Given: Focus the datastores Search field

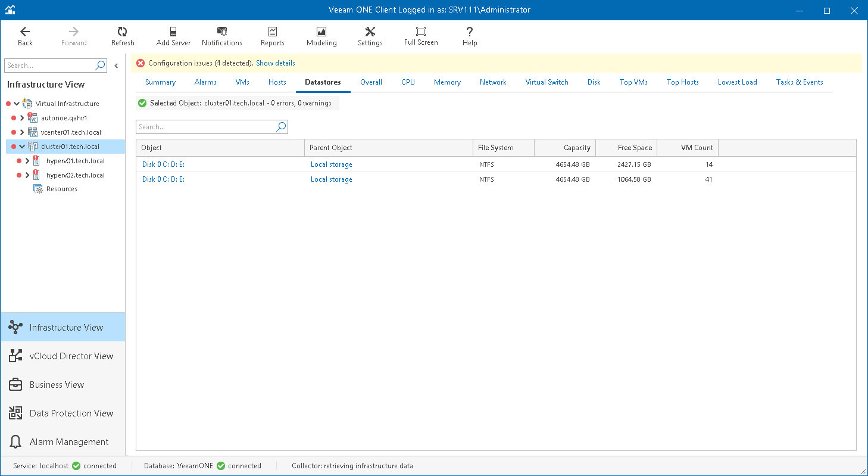Looking at the screenshot, I should point(206,127).
